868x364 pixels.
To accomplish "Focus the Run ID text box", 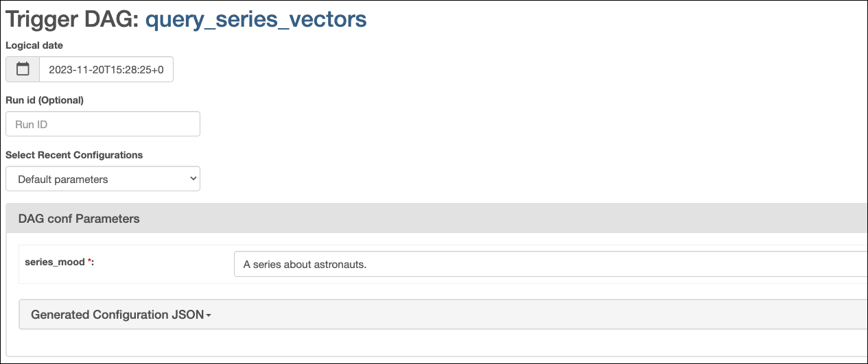I will click(103, 124).
